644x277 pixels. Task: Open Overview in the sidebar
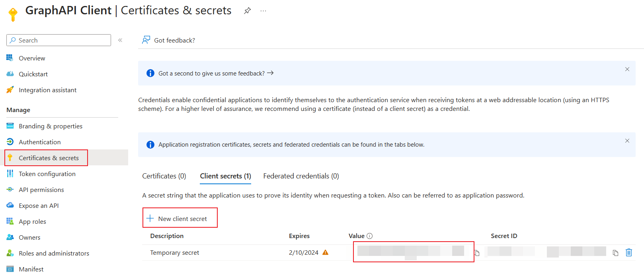pyautogui.click(x=32, y=58)
